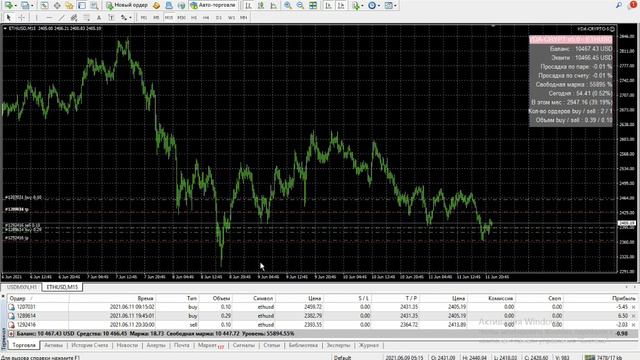640x360 pixels.
Task: Expand the Profiles dropdown arrow
Action: 32,6
